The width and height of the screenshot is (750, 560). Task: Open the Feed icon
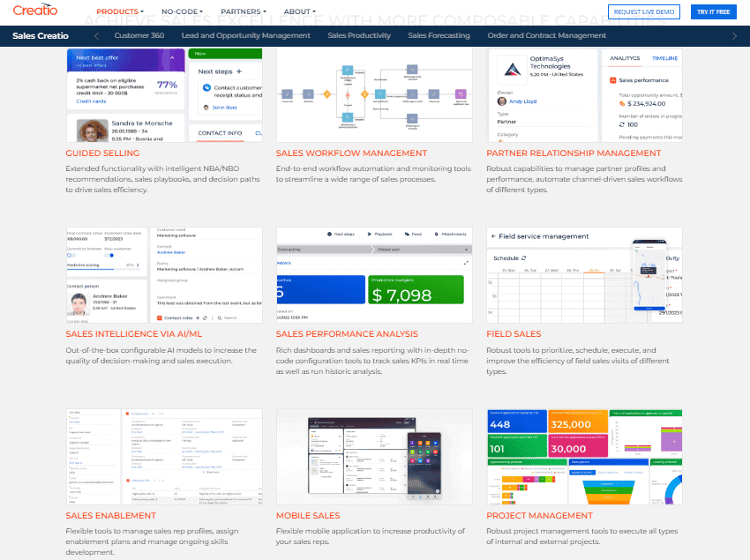point(407,234)
